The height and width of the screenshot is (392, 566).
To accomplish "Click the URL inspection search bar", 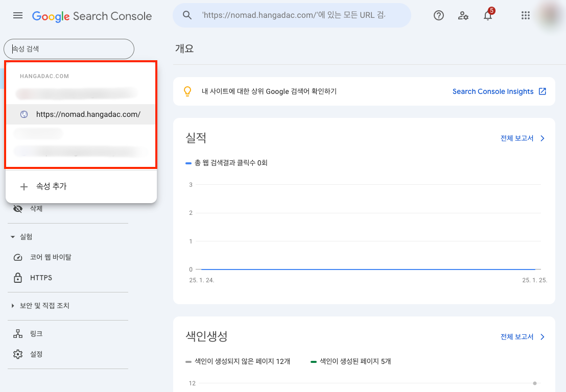I will click(x=292, y=15).
